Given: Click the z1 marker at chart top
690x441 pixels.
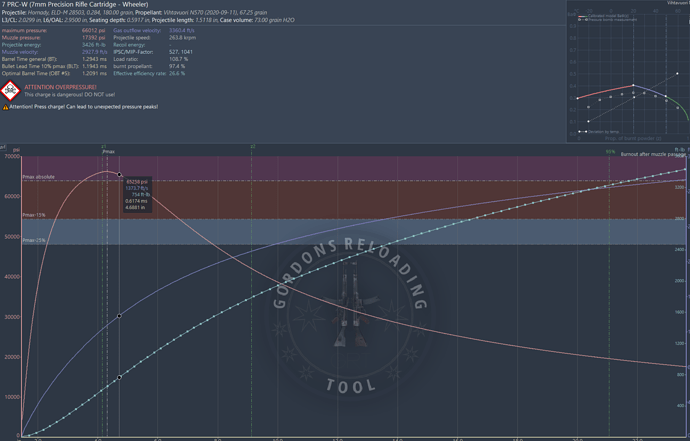Looking at the screenshot, I should click(104, 146).
